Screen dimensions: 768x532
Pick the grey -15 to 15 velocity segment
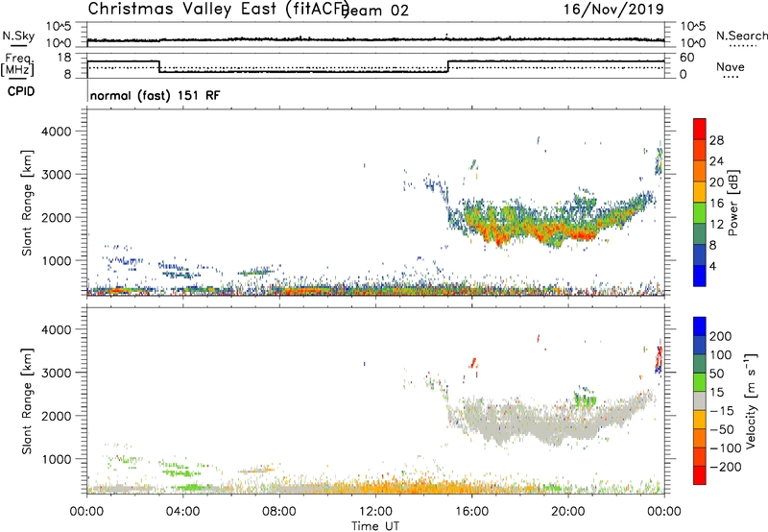click(700, 400)
